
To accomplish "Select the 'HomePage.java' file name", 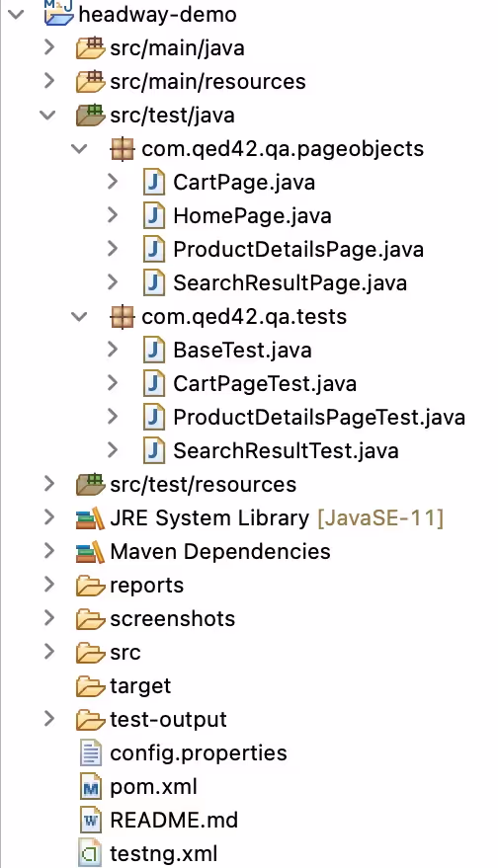I will 253,216.
